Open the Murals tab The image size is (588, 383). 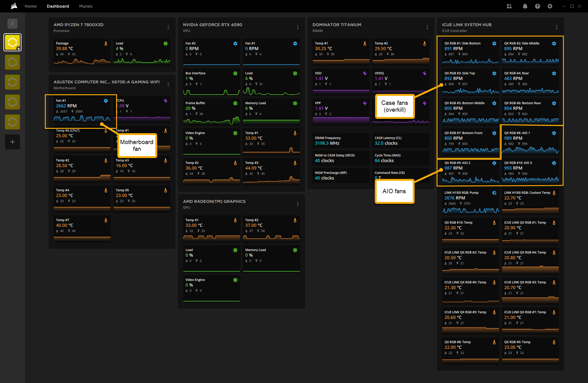pyautogui.click(x=86, y=6)
